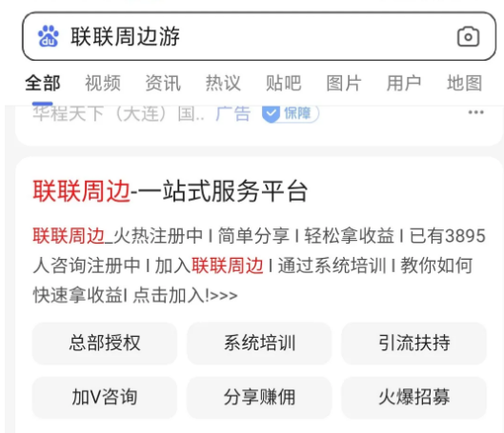The image size is (504, 433).
Task: Click the search box containing 联联周边游
Action: tap(259, 36)
